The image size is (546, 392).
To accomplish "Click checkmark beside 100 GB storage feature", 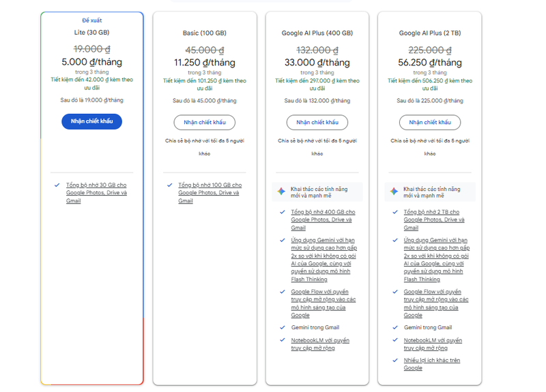I will click(169, 185).
